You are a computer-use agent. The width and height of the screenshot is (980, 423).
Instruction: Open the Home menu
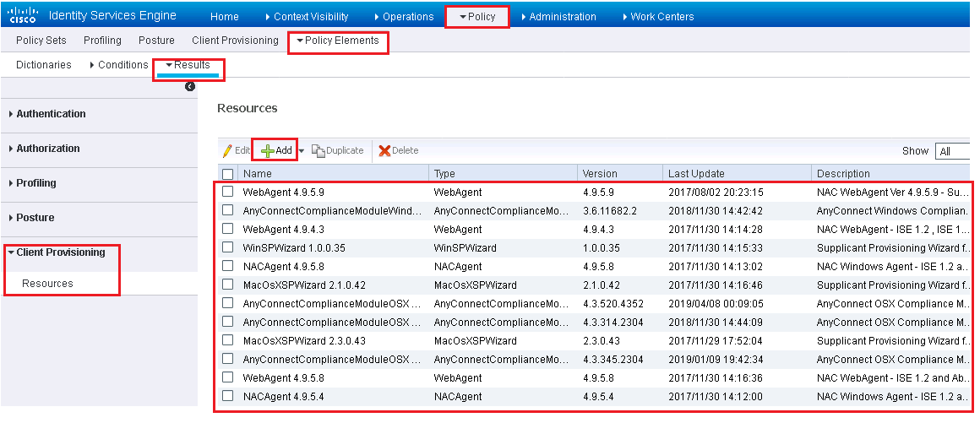pos(225,17)
